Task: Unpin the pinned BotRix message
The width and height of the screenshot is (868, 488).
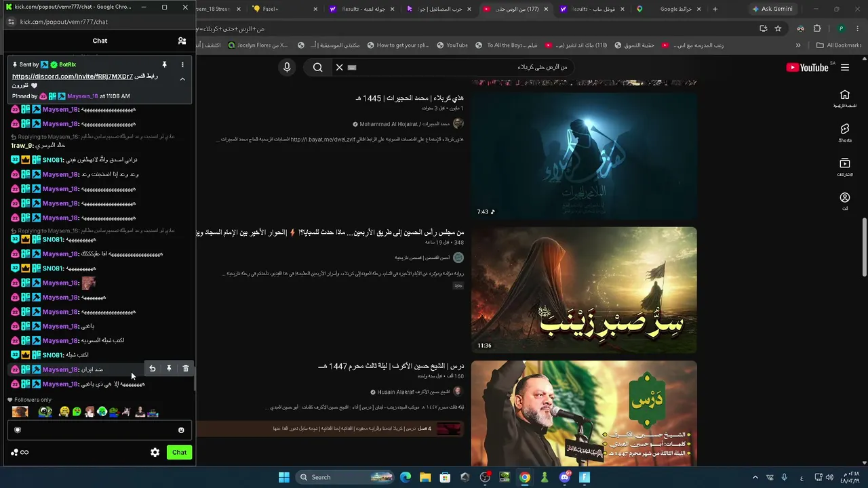Action: pyautogui.click(x=164, y=64)
